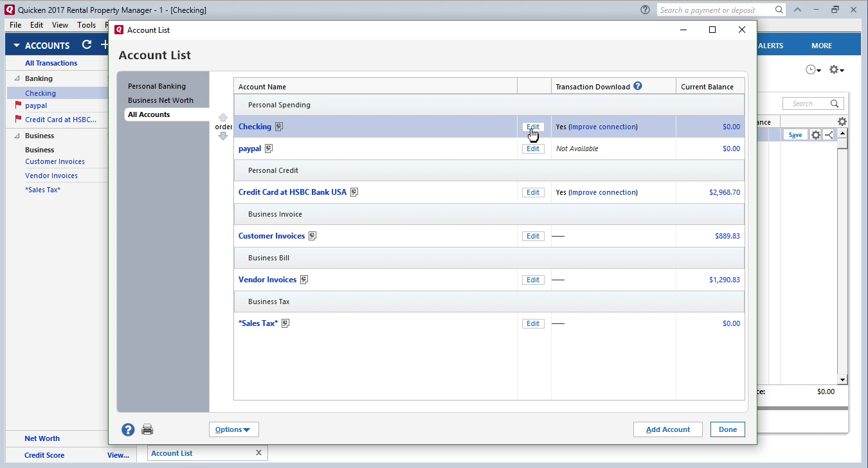
Task: Open the Edit menu
Action: 37,25
